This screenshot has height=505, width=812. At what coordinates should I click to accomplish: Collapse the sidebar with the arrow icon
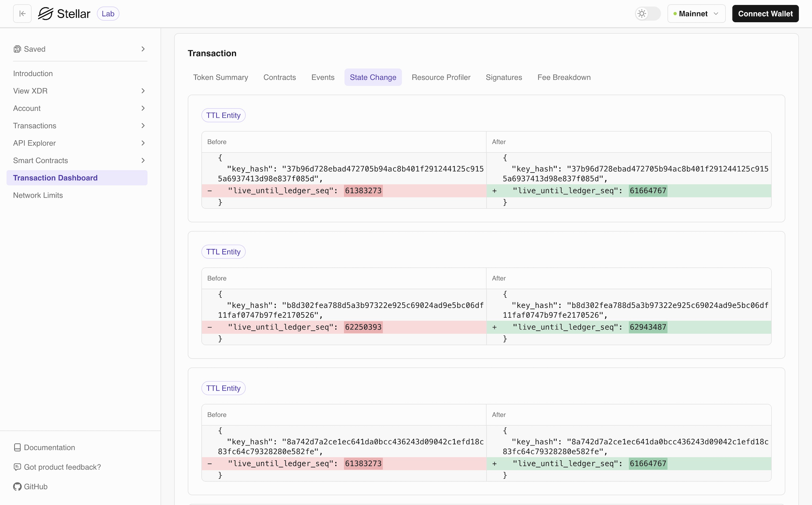click(x=22, y=14)
